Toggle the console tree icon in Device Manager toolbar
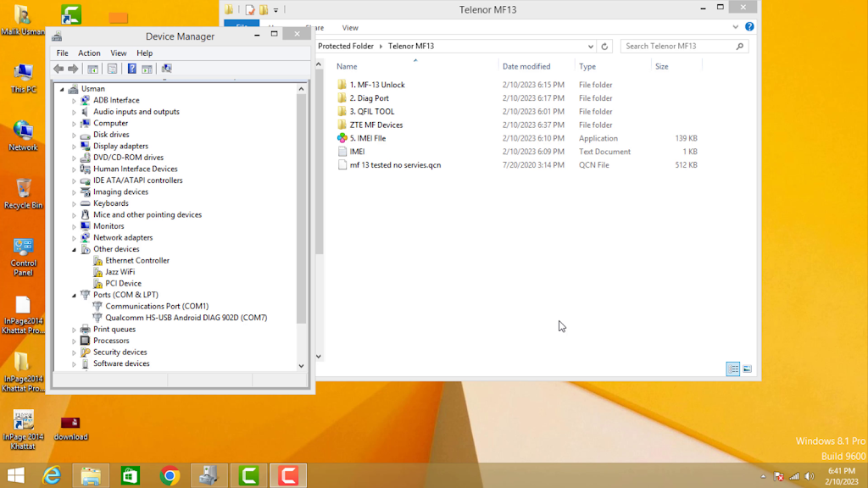 click(92, 69)
